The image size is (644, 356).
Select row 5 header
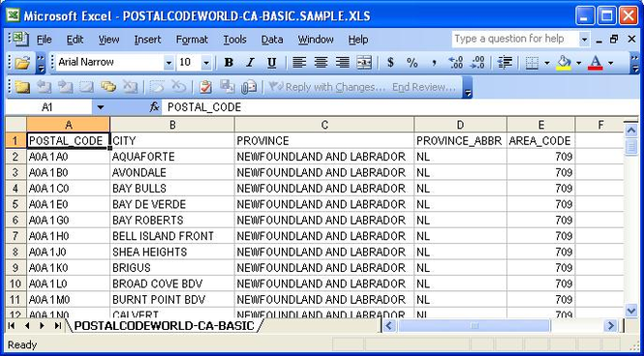point(15,204)
